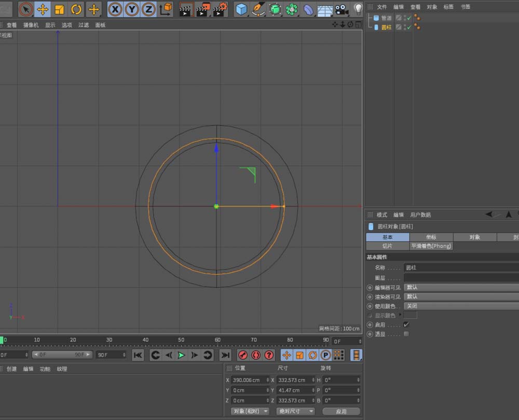The height and width of the screenshot is (420, 519).
Task: Open the render settings icon
Action: point(220,9)
